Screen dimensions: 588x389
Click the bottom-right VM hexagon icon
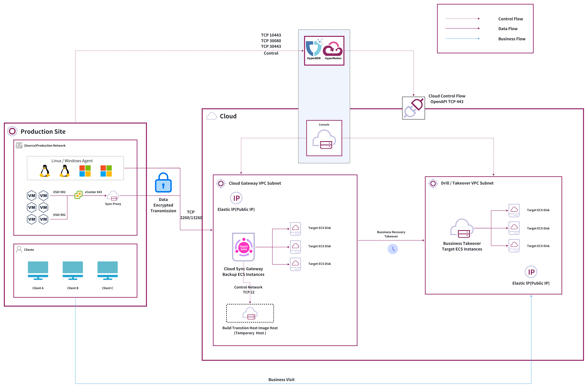click(x=43, y=219)
